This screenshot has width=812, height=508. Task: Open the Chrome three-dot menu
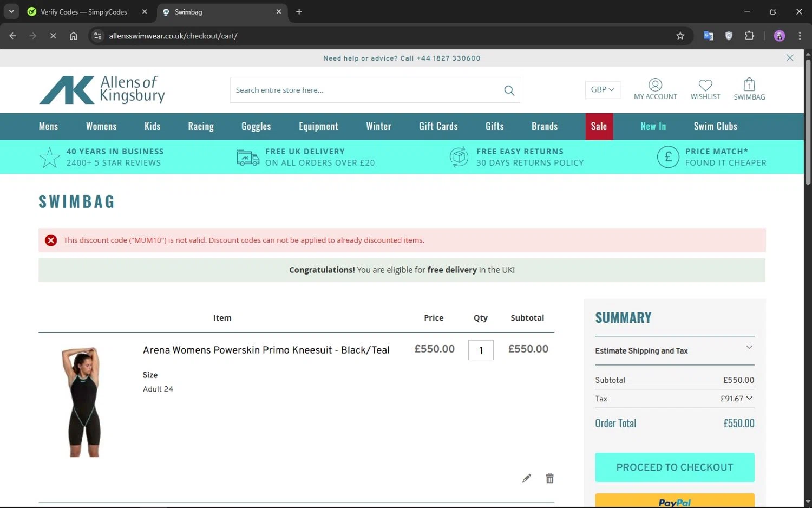click(x=800, y=36)
